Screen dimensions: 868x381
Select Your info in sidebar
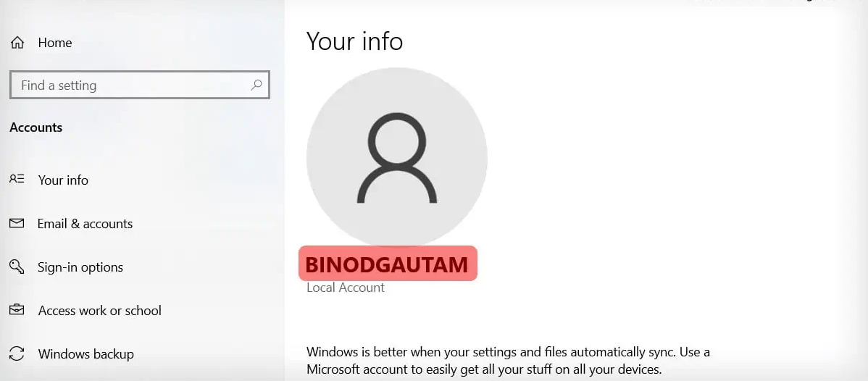[63, 180]
